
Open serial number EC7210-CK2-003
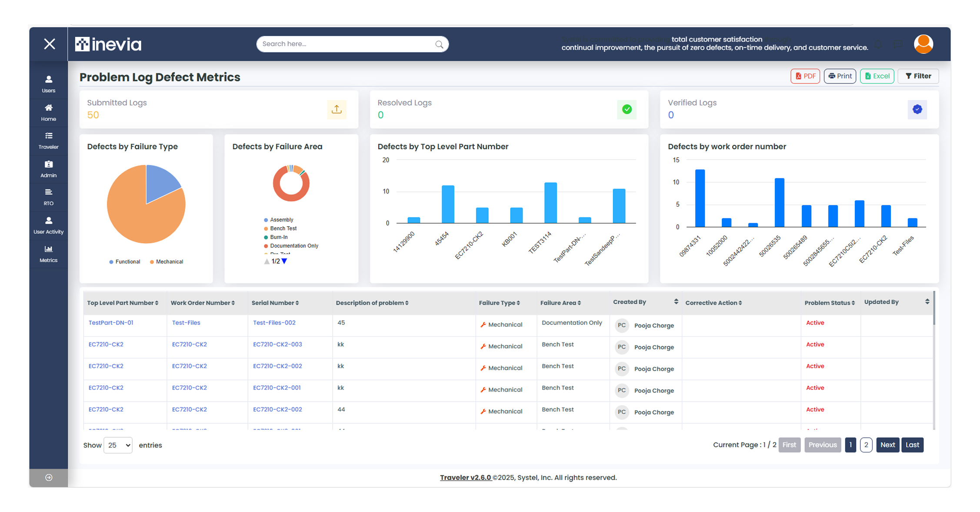[277, 345]
